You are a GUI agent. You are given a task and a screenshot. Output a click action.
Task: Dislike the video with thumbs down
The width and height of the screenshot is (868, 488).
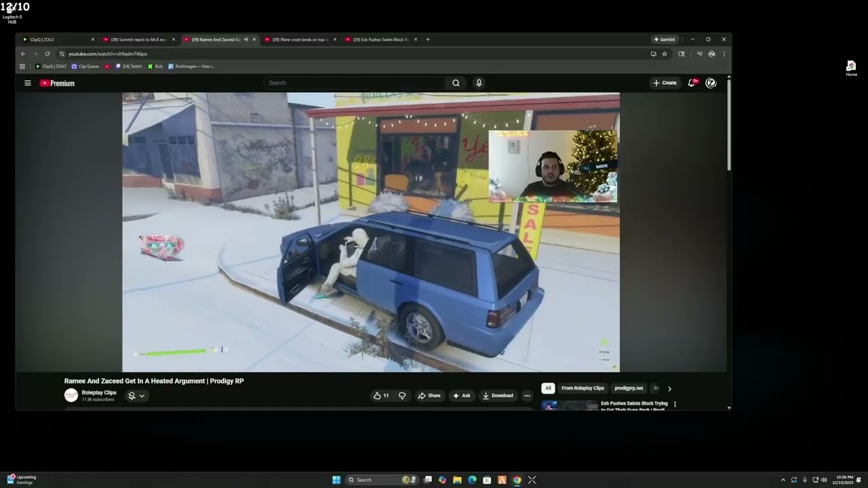[402, 396]
